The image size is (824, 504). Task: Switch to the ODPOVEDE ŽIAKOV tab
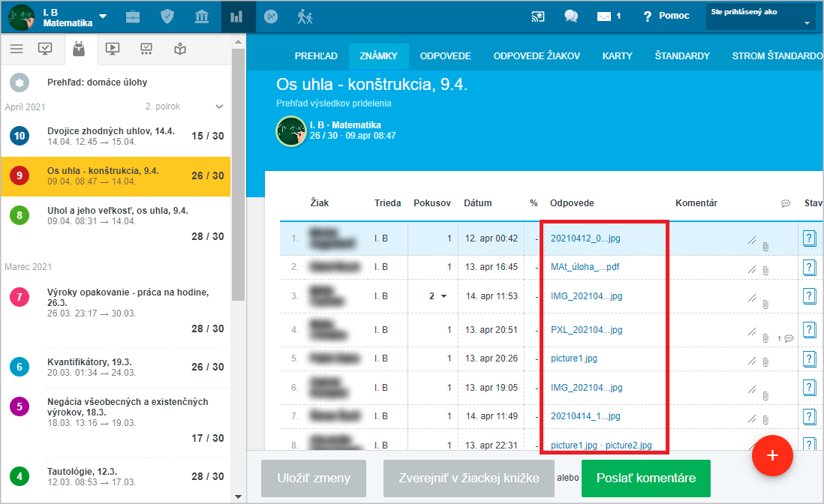point(537,56)
